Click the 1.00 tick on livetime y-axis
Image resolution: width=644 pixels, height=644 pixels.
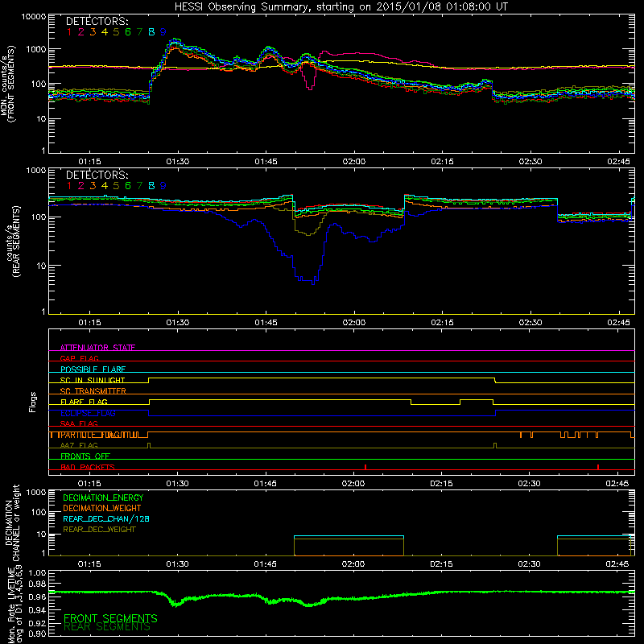tap(37, 572)
